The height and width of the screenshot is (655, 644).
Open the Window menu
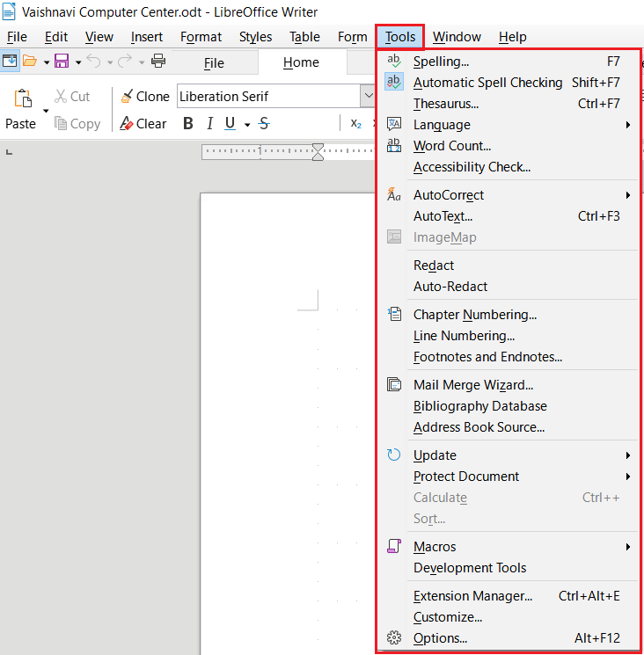pyautogui.click(x=457, y=37)
